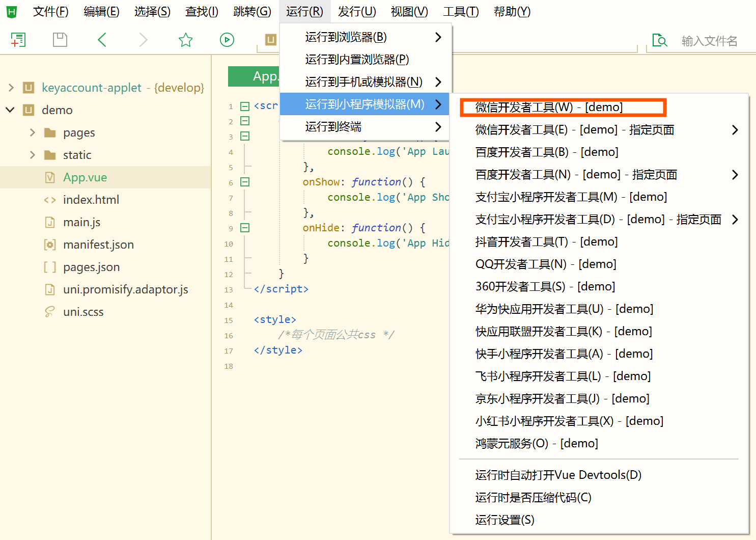Viewport: 756px width, 540px height.
Task: Run on 小红书小程序开发者工具(X) - [demo]
Action: click(x=599, y=421)
